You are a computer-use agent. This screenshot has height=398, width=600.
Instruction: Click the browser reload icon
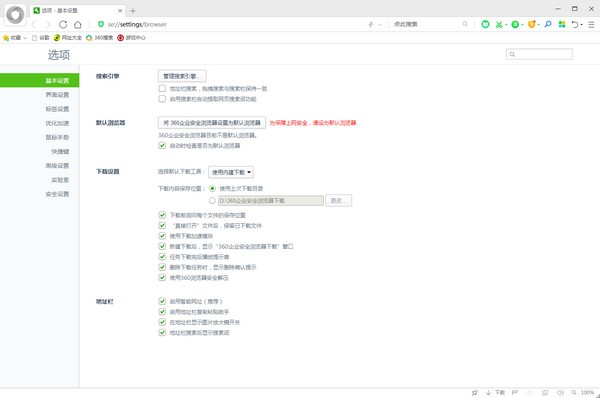pyautogui.click(x=63, y=24)
